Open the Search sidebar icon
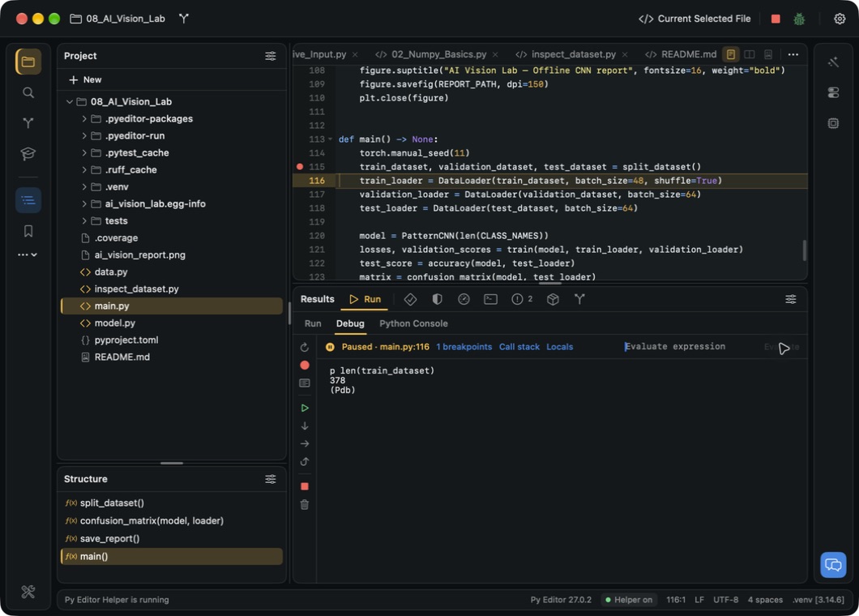The height and width of the screenshot is (616, 859). pyautogui.click(x=28, y=92)
